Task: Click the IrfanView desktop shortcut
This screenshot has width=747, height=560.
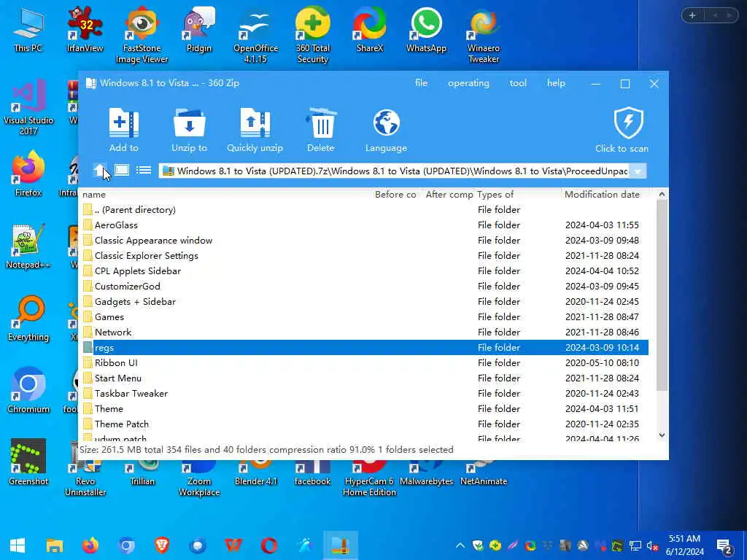Action: [x=85, y=30]
